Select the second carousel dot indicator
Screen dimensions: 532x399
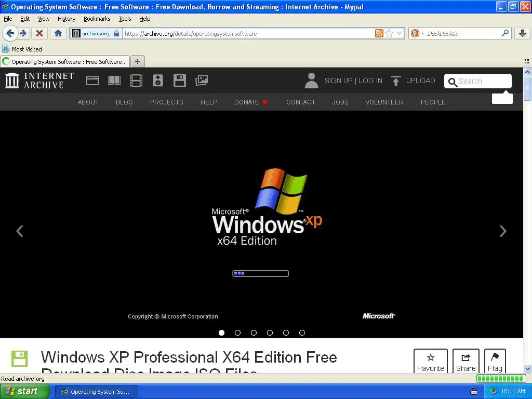pos(237,332)
